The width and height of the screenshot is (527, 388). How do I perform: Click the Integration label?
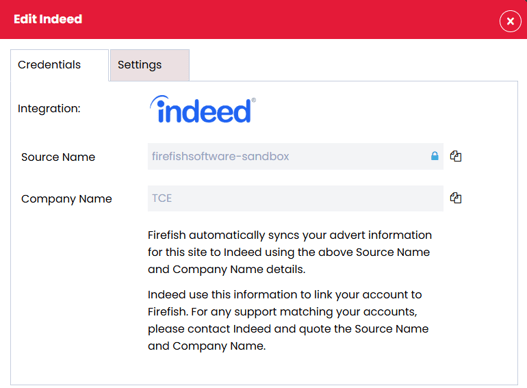49,109
